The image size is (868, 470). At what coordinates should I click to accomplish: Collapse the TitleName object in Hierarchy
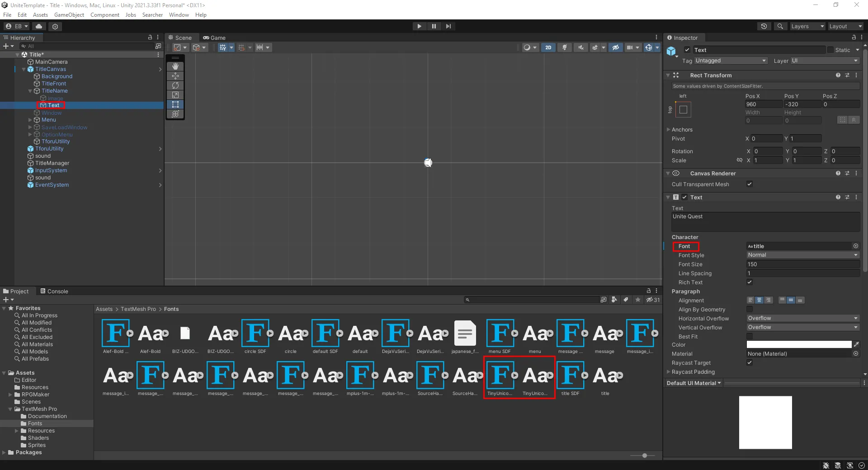(x=30, y=91)
